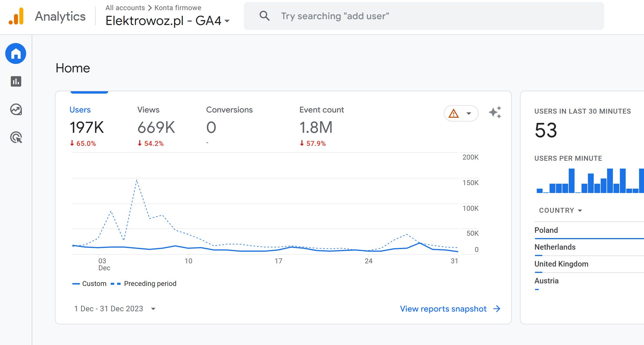
Task: Open the Explore section in the sidebar
Action: 16,110
